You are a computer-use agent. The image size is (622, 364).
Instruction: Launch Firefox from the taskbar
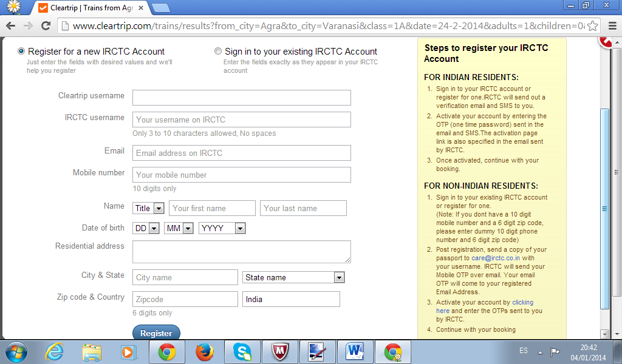[205, 352]
